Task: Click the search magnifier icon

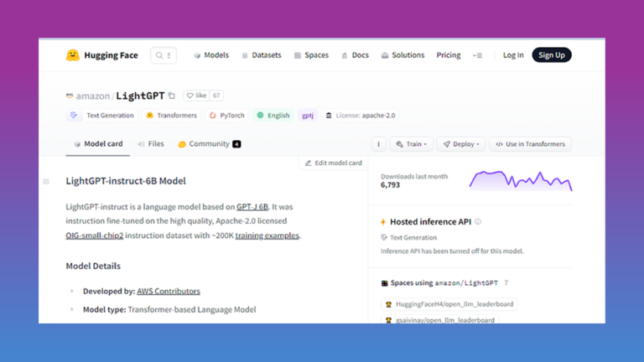Action: coord(159,55)
